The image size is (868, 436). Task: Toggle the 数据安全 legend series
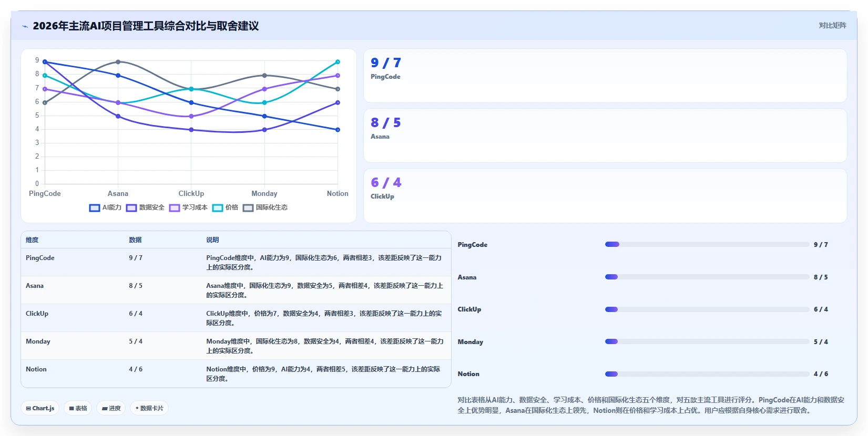click(x=145, y=207)
